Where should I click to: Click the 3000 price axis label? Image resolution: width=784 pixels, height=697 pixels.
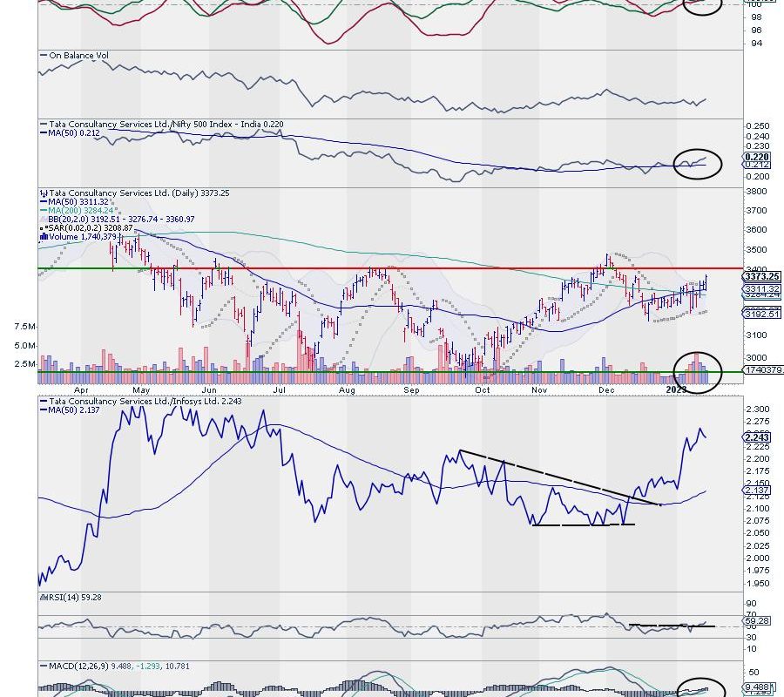[756, 357]
